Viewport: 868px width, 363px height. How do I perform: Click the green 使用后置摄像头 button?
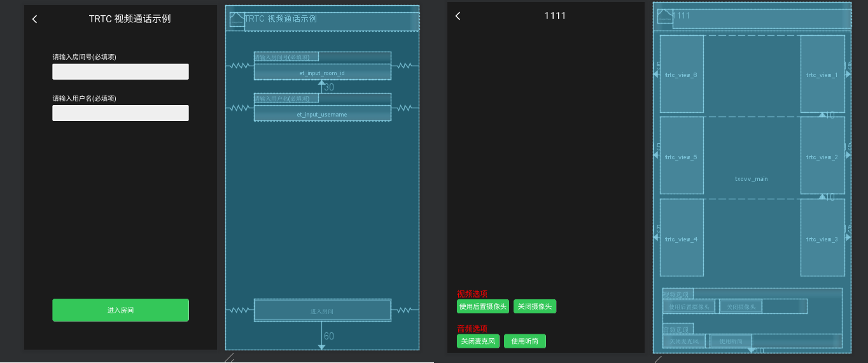click(483, 306)
